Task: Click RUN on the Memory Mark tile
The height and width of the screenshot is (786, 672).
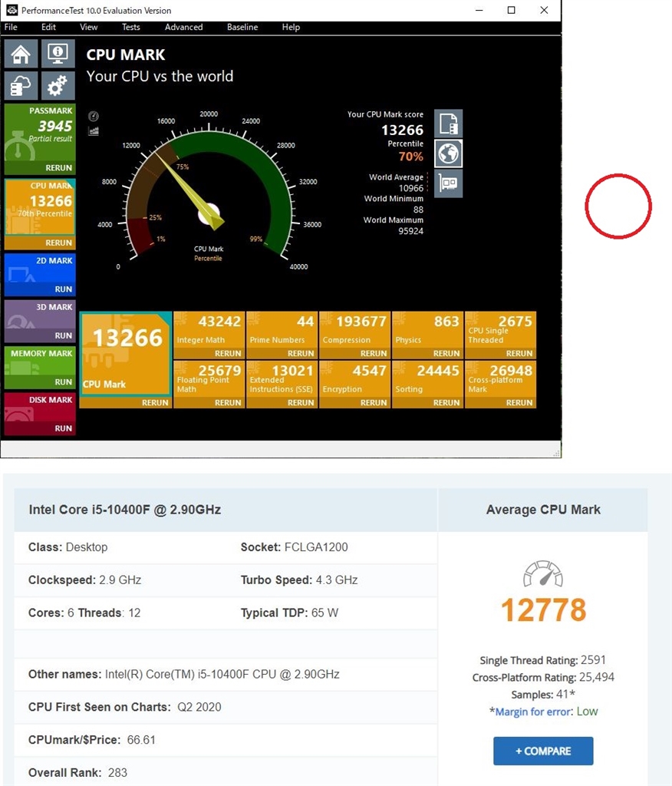Action: point(64,382)
